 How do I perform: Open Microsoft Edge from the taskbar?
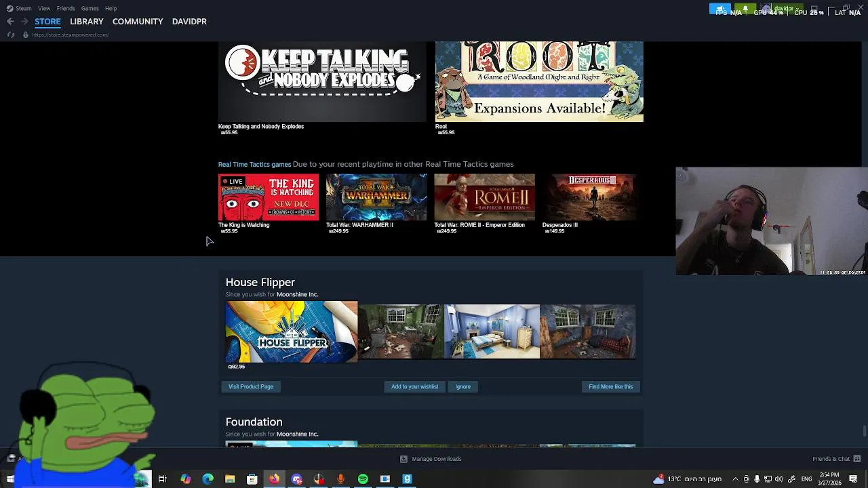pyautogui.click(x=208, y=479)
